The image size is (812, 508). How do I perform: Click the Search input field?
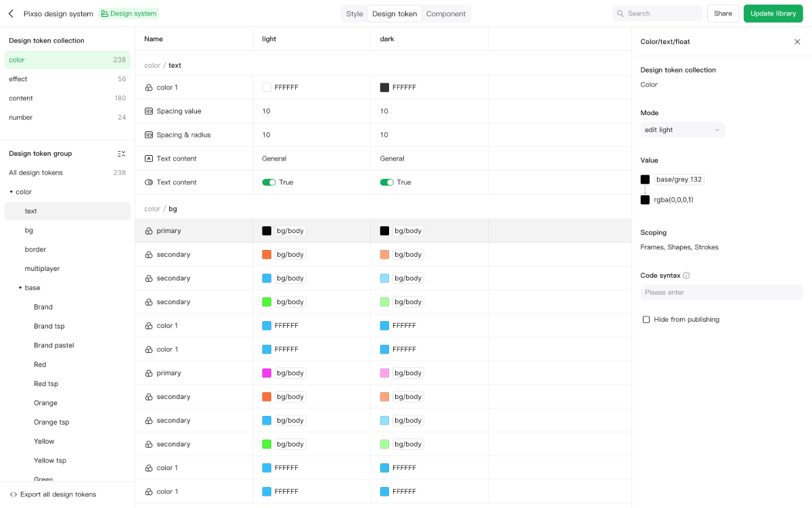657,14
